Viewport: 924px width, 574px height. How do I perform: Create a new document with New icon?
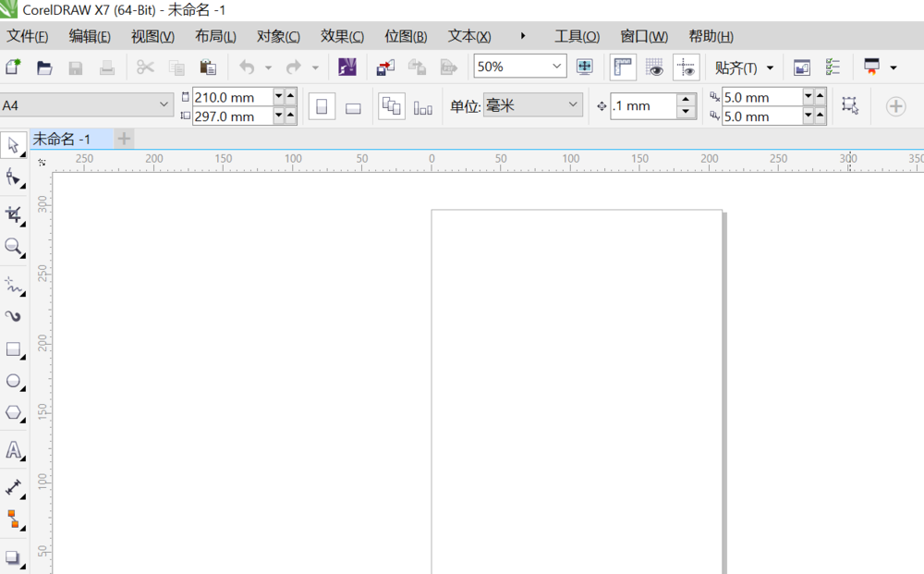13,67
